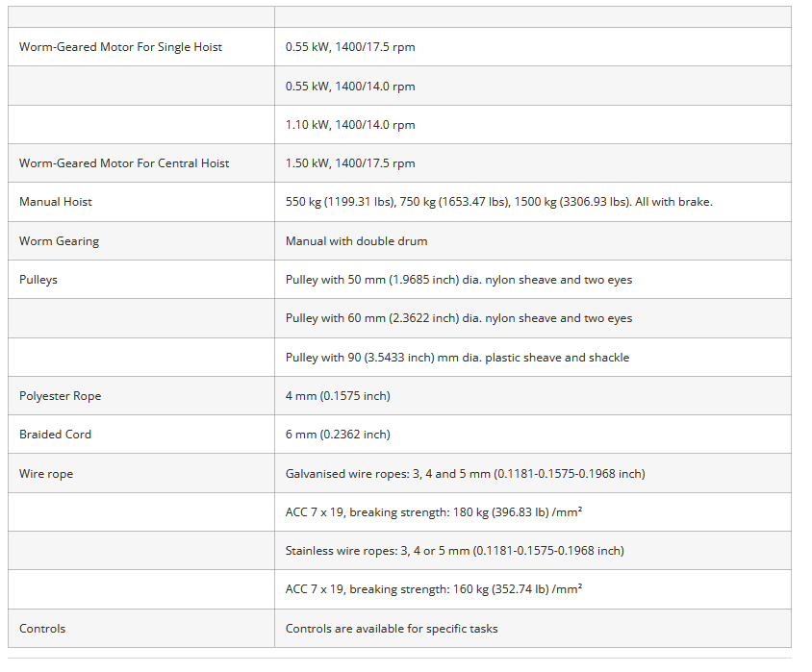The image size is (812, 672).
Task: Click the "Galvanised wire ropes" specification text
Action: [x=465, y=474]
